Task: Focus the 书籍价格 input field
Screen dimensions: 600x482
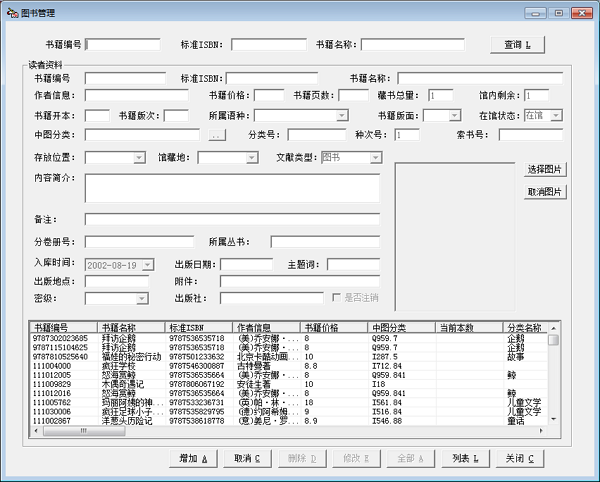Action: tap(269, 95)
